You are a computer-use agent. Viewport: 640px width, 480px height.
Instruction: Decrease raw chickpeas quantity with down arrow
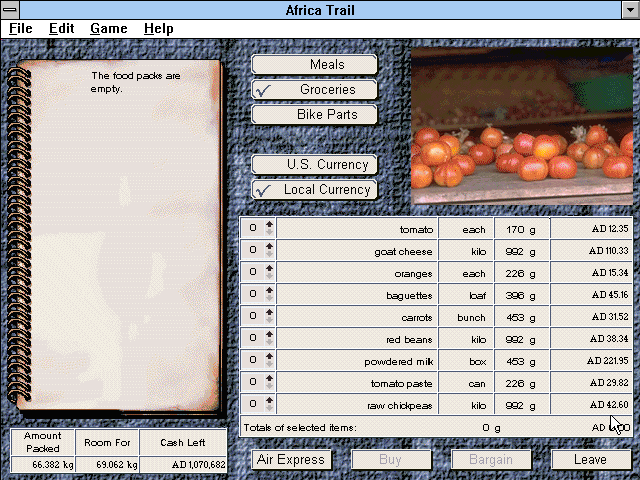[x=269, y=408]
